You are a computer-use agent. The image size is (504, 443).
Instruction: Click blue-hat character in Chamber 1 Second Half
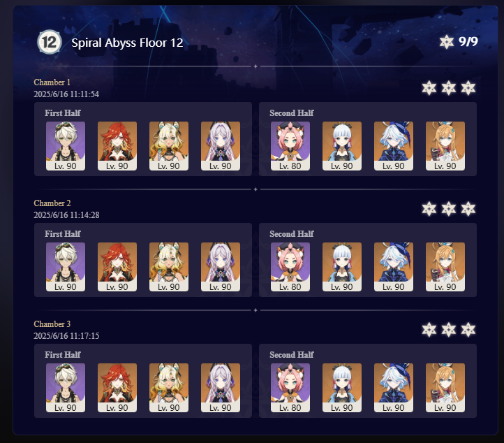click(x=394, y=146)
